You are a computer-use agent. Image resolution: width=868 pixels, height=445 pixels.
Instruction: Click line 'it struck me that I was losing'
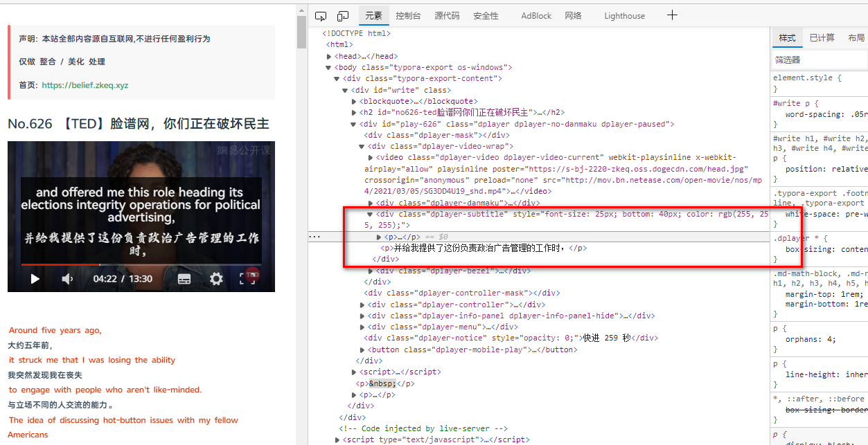point(92,360)
